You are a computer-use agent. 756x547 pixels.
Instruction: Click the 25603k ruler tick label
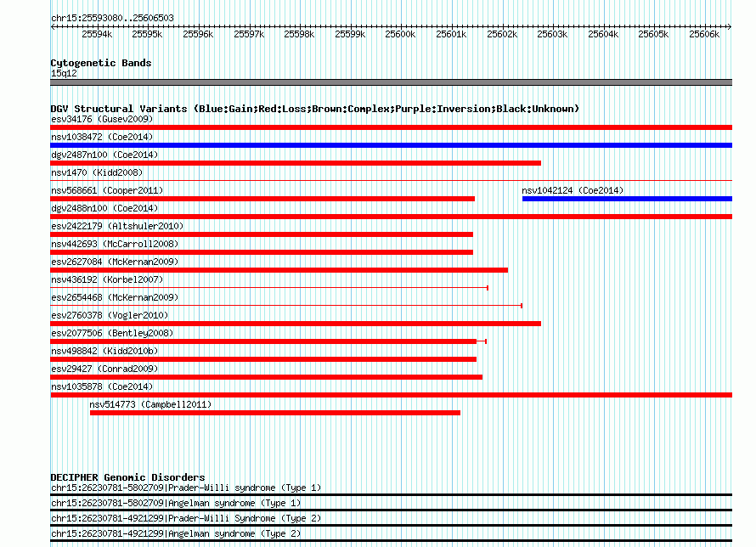552,34
